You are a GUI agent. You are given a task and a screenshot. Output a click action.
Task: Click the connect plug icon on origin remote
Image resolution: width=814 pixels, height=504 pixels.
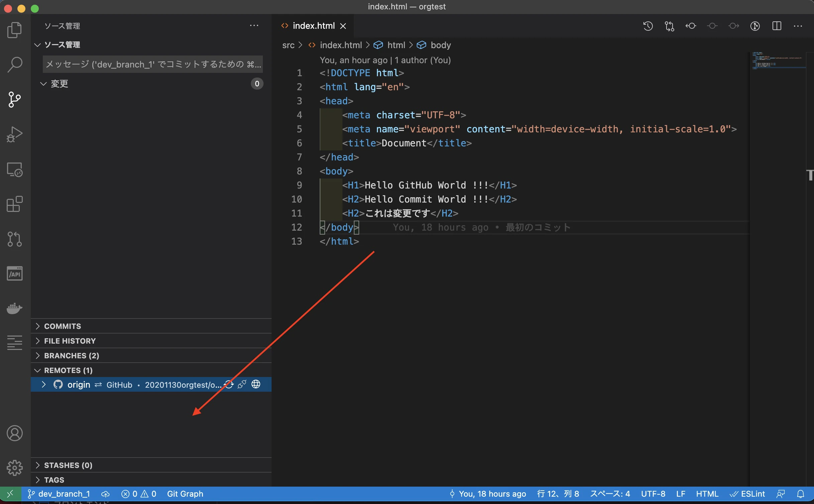[242, 384]
